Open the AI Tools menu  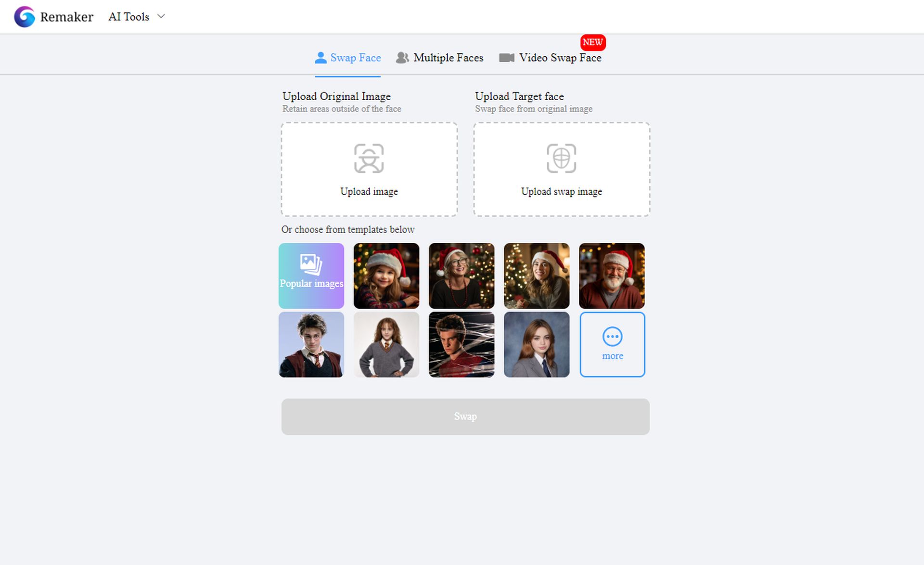pos(135,16)
